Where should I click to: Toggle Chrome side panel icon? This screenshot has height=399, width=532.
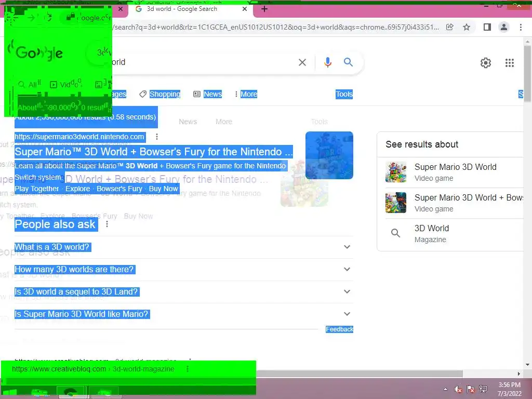[x=487, y=27]
